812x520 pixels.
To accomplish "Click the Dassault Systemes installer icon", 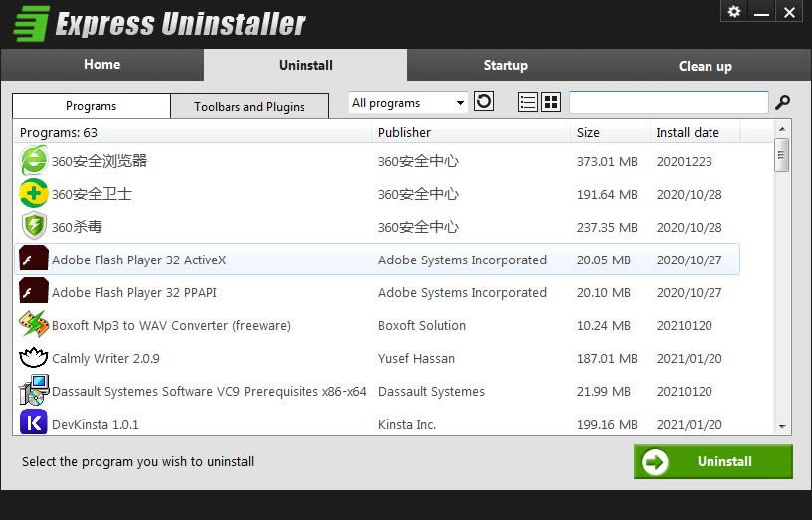I will tap(34, 390).
